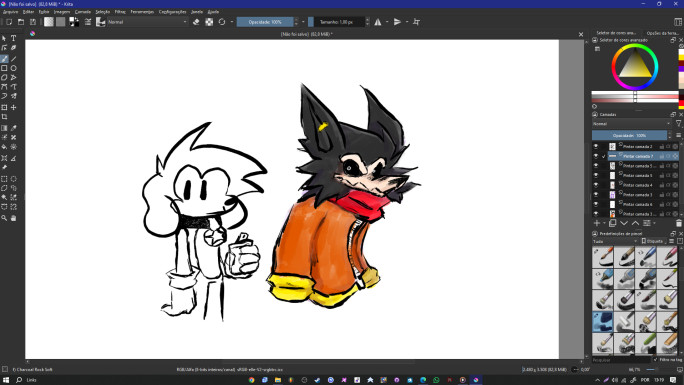Open the Camada menu

click(x=82, y=12)
